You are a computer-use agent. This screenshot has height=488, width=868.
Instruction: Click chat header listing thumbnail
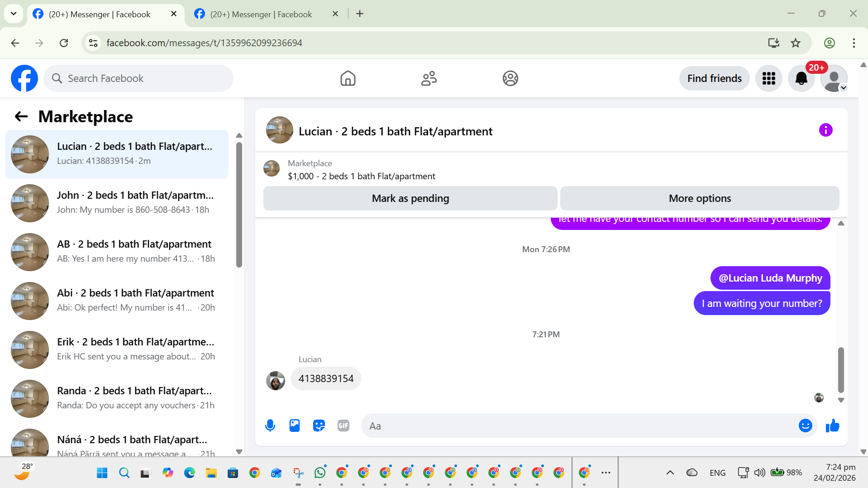(280, 130)
